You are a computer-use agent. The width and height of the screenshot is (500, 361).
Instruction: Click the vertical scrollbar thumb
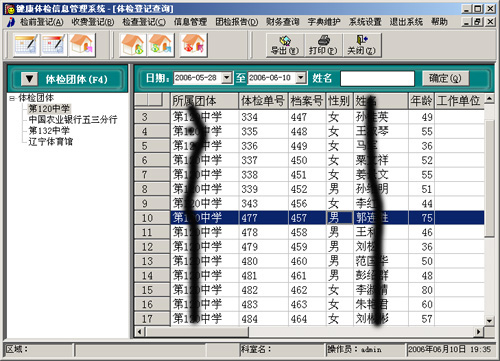click(x=489, y=178)
